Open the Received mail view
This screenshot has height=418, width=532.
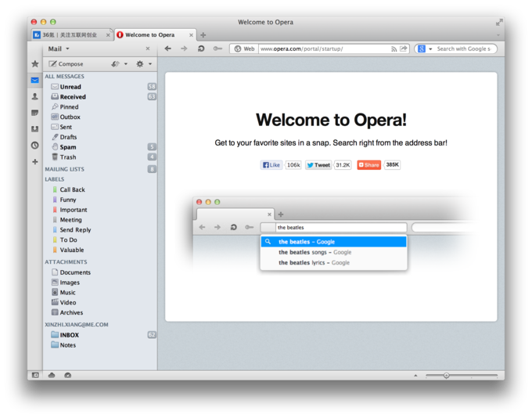(x=100, y=97)
